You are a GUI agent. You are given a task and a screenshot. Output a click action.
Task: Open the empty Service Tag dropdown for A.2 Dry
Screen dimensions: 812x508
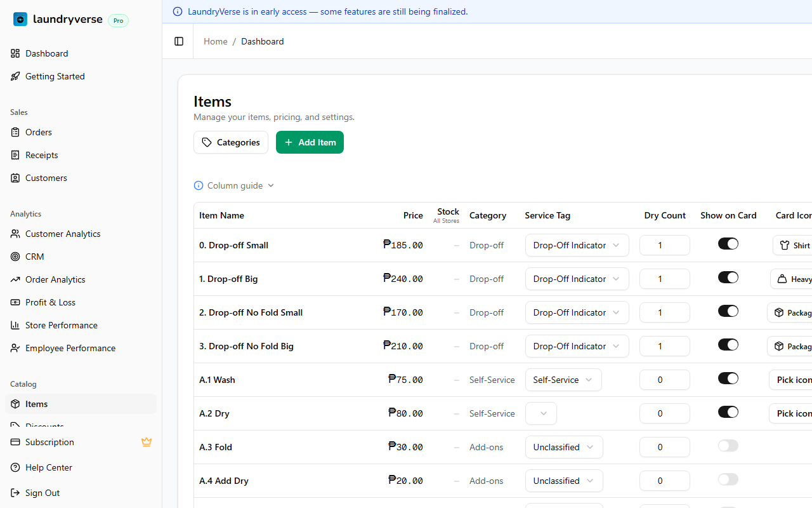[541, 413]
